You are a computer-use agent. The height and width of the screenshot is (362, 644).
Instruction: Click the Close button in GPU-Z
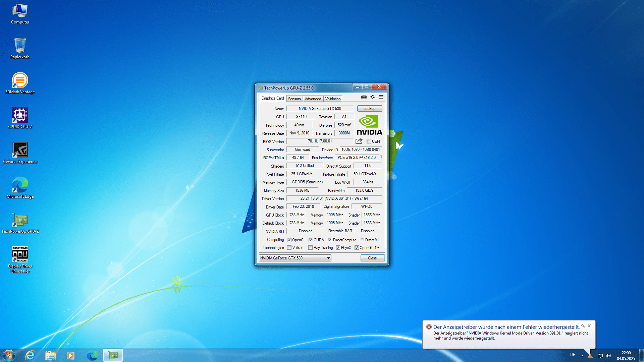tap(372, 258)
